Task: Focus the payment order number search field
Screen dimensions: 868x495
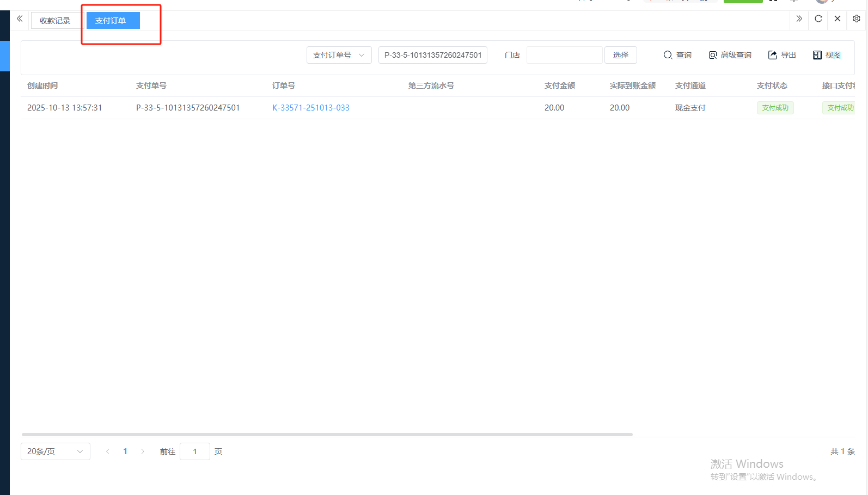Action: click(x=432, y=55)
